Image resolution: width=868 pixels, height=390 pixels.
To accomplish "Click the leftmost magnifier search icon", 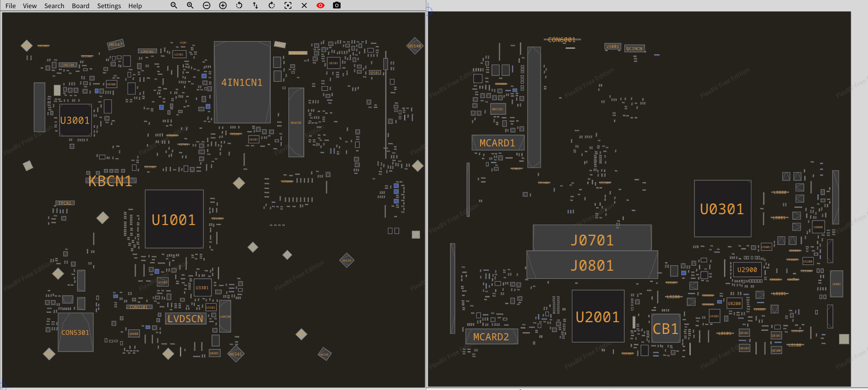I will 174,5.
